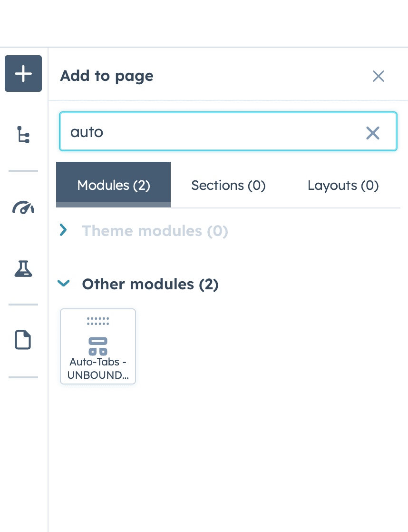Click the Add (+) panel icon
The width and height of the screenshot is (408, 532).
[x=23, y=74]
